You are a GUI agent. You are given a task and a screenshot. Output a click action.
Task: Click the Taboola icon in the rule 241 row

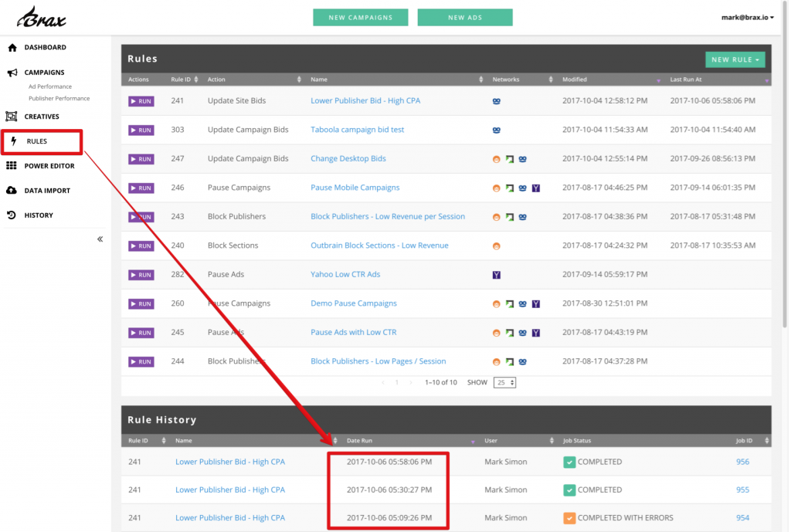click(497, 101)
